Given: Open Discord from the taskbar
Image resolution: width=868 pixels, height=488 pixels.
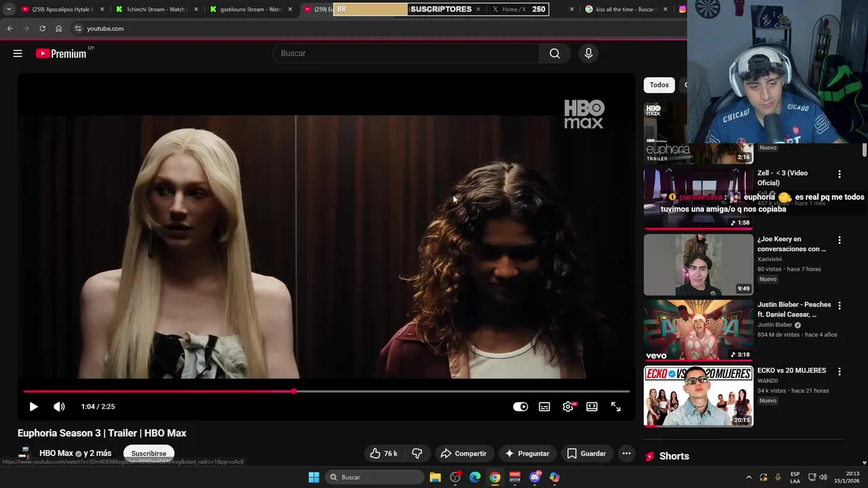Looking at the screenshot, I should point(535,477).
